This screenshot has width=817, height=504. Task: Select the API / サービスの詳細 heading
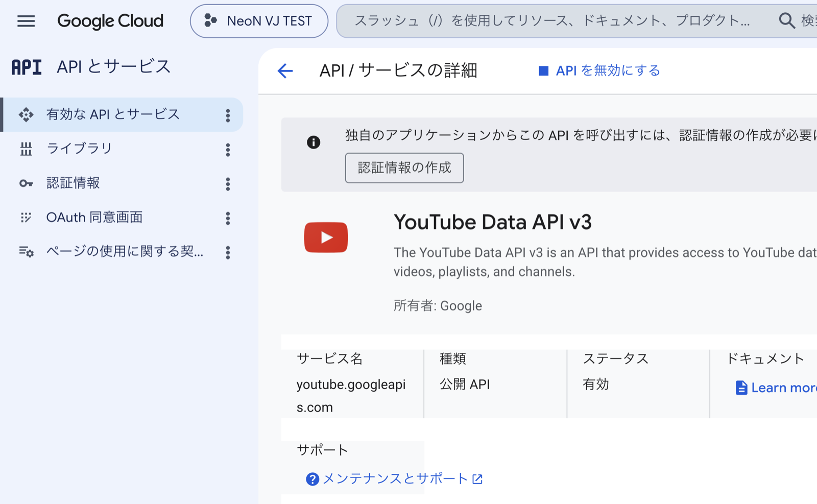click(398, 70)
